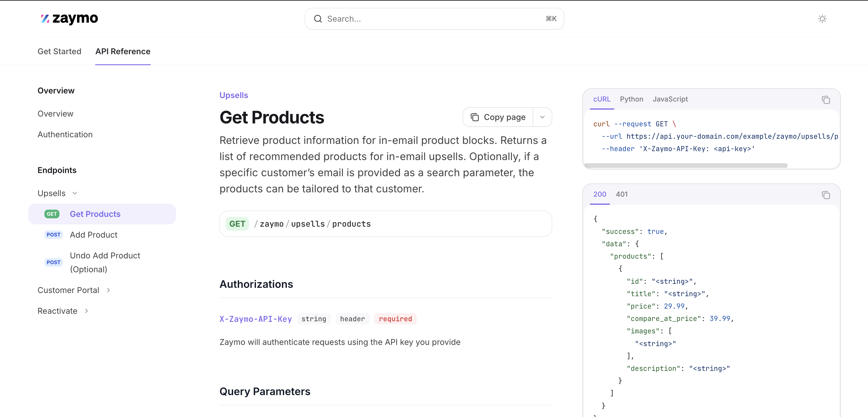The image size is (868, 417).
Task: Click the Upsells breadcrumb above the title
Action: click(x=234, y=95)
